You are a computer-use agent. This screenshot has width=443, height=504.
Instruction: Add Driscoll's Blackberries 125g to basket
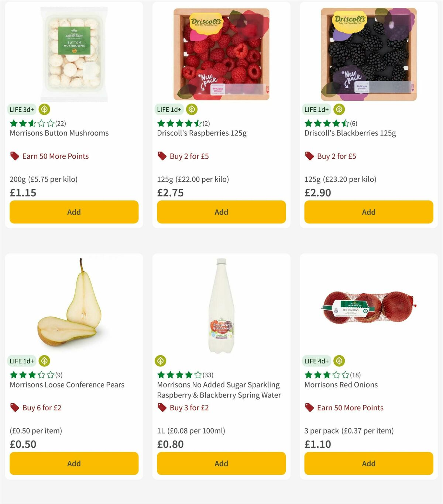(x=368, y=212)
